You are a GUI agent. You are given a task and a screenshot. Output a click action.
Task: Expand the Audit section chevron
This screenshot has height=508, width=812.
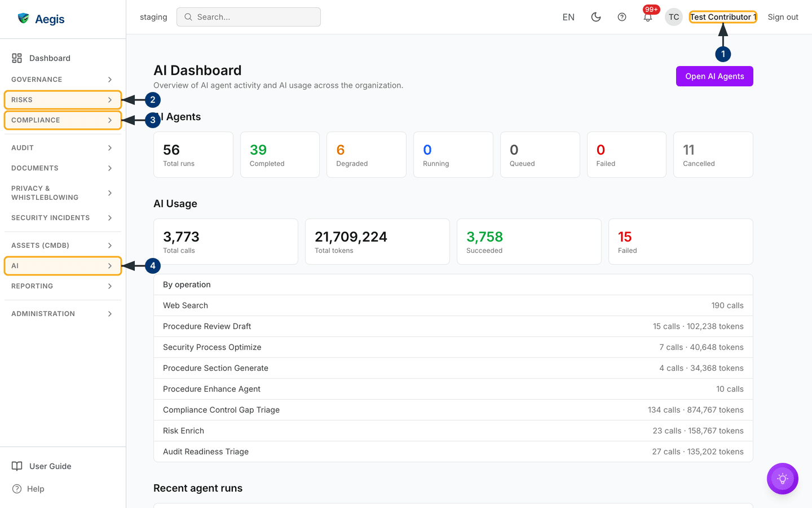(110, 148)
